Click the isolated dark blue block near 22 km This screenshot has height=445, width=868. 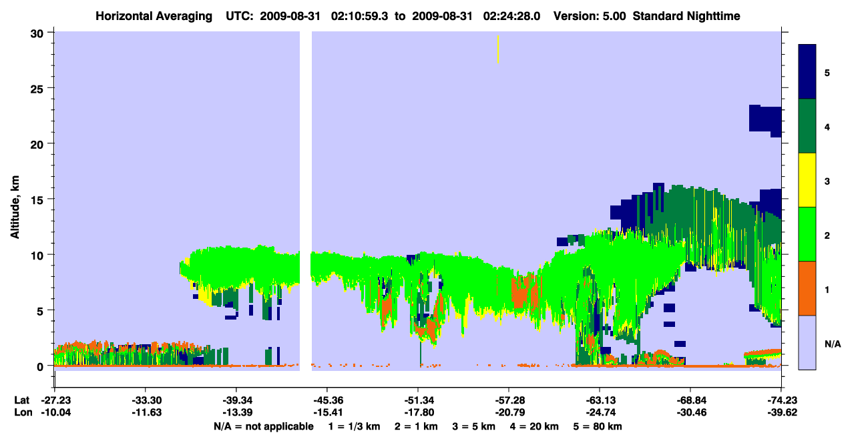(765, 120)
